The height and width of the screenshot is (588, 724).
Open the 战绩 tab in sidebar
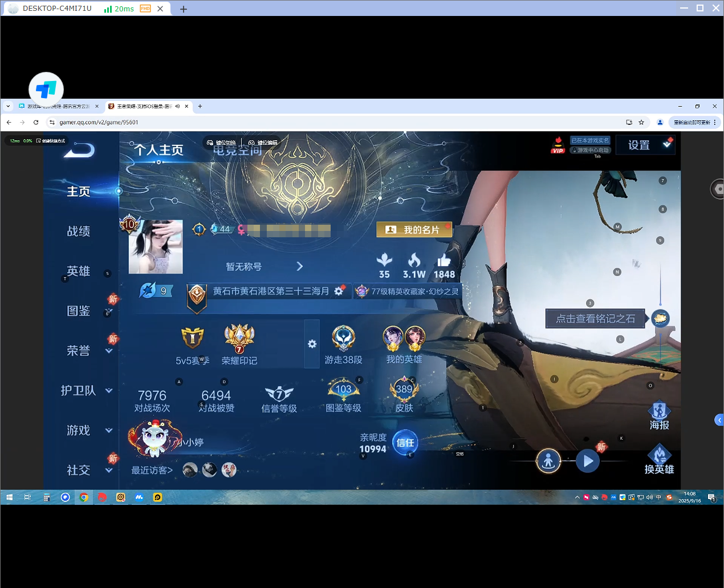coord(79,231)
